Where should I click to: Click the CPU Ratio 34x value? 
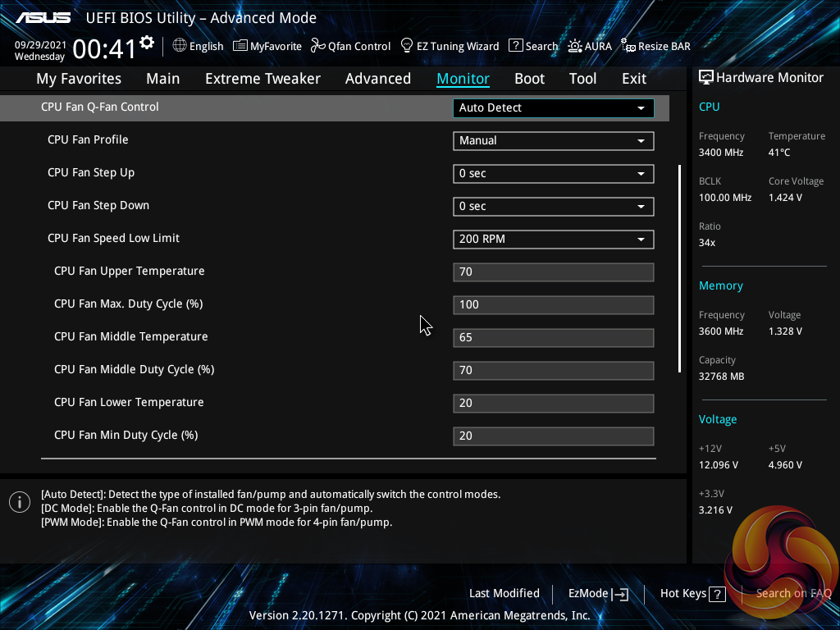(x=706, y=243)
